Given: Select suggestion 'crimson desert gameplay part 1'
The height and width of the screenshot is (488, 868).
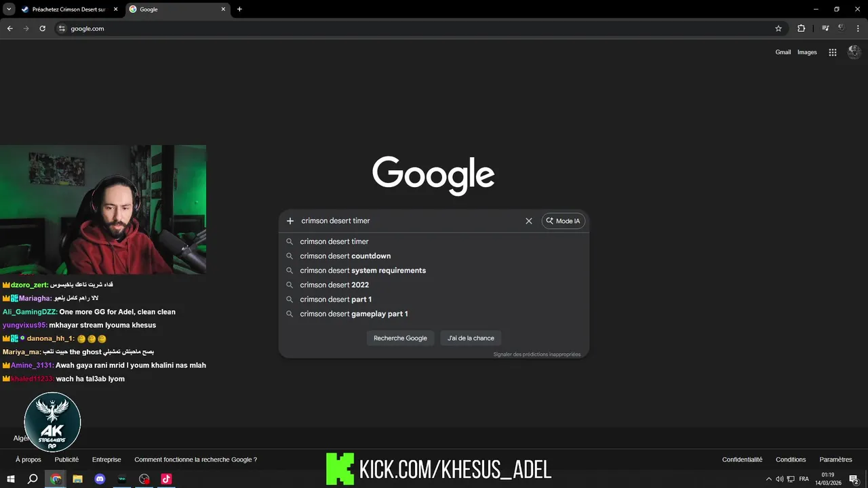Looking at the screenshot, I should (x=434, y=314).
